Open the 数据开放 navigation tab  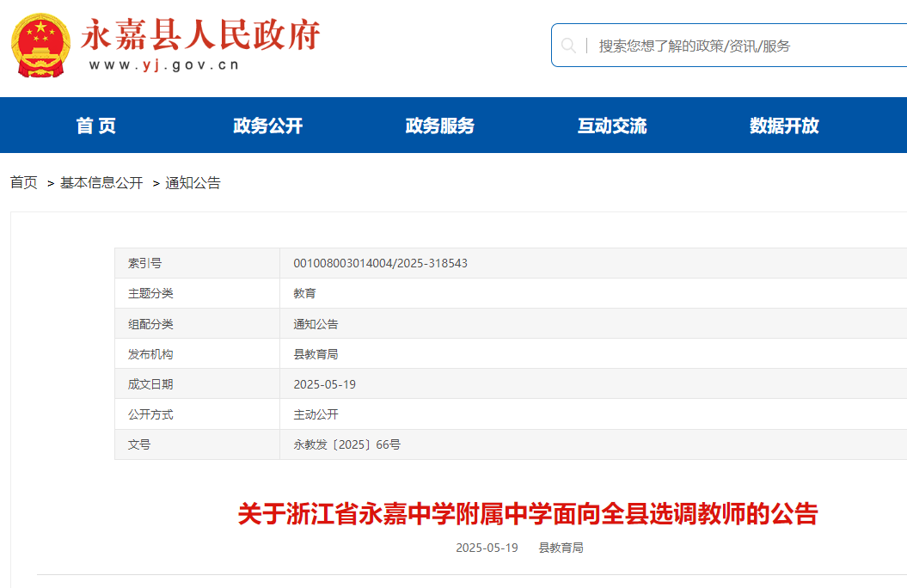[784, 126]
